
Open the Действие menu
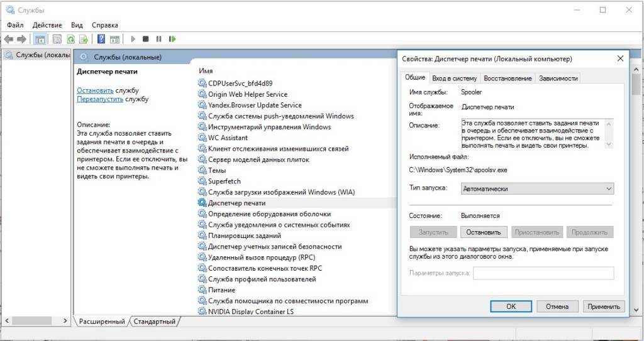pyautogui.click(x=47, y=25)
